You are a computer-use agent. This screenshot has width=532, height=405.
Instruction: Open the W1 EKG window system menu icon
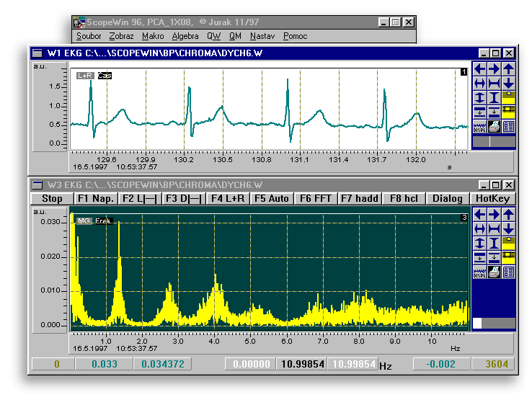[x=37, y=53]
